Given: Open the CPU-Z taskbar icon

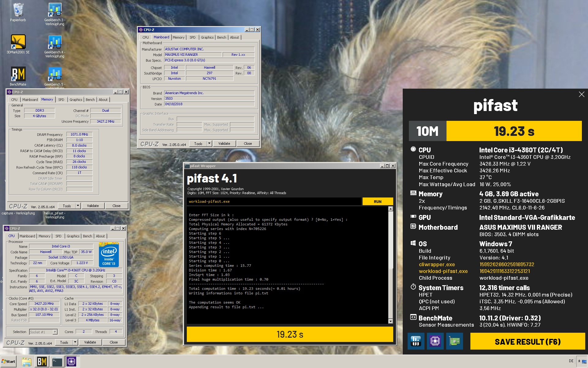Looking at the screenshot, I should 71,362.
